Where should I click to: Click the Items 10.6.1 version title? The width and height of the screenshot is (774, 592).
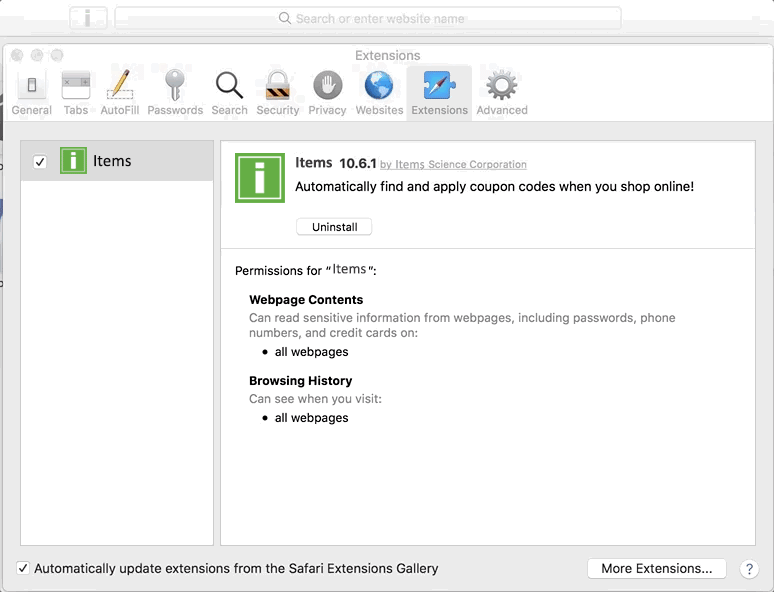click(x=336, y=163)
